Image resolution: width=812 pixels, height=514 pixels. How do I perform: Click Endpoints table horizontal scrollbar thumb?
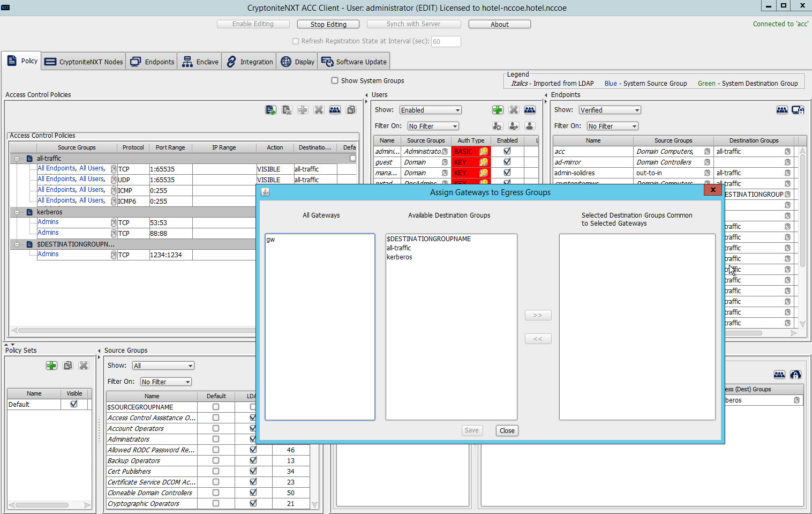743,333
